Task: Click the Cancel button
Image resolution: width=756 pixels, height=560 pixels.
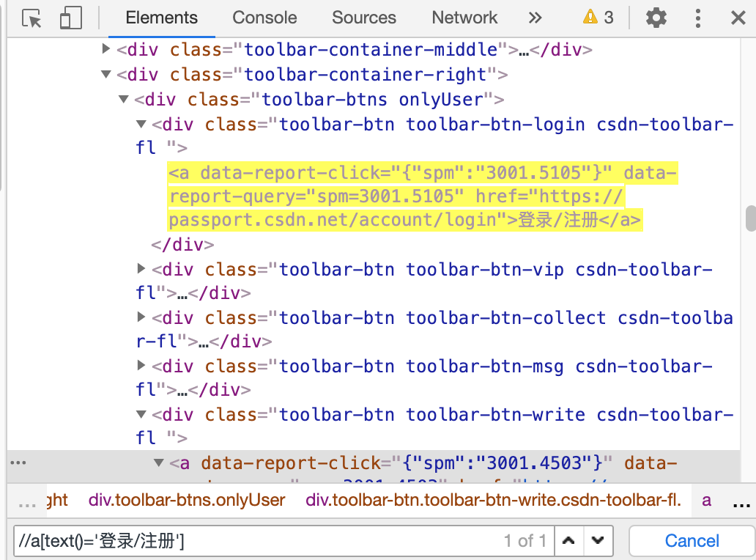Action: (x=690, y=540)
